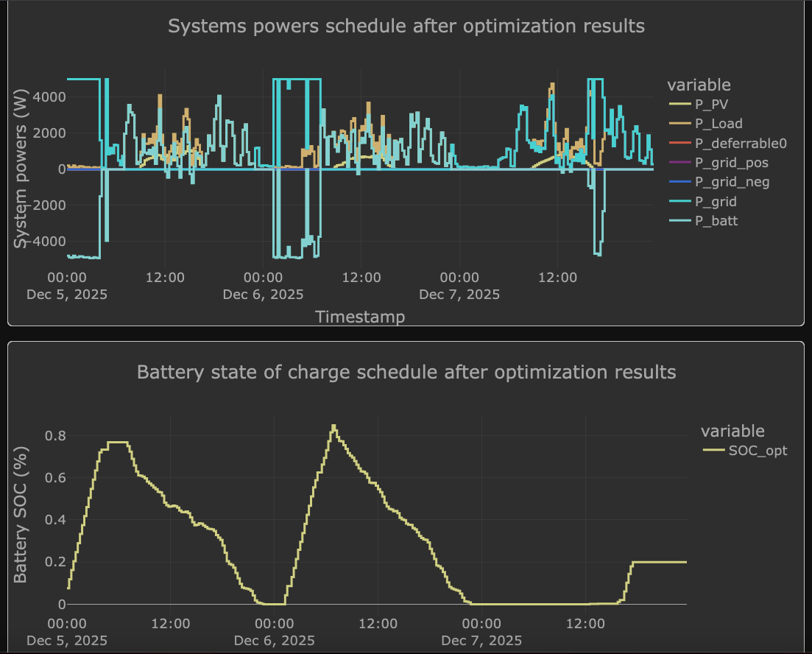Click the 'Timestamp' x-axis label
The height and width of the screenshot is (654, 812).
[360, 317]
